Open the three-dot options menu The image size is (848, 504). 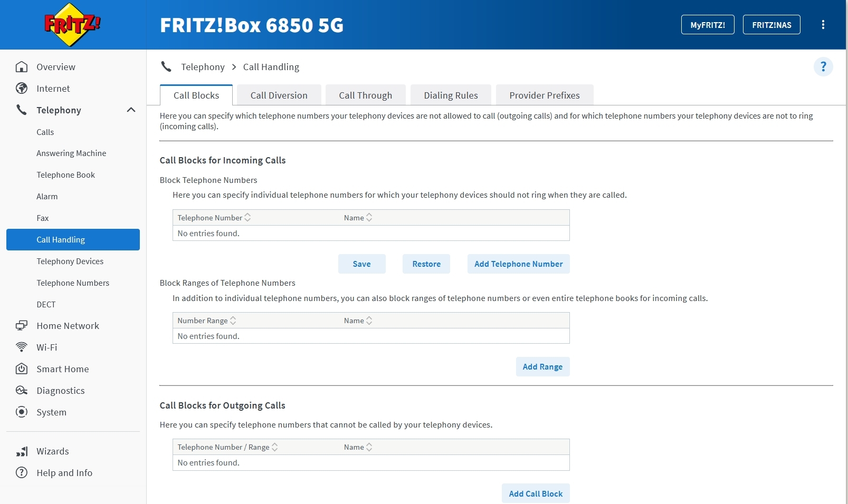pyautogui.click(x=823, y=25)
